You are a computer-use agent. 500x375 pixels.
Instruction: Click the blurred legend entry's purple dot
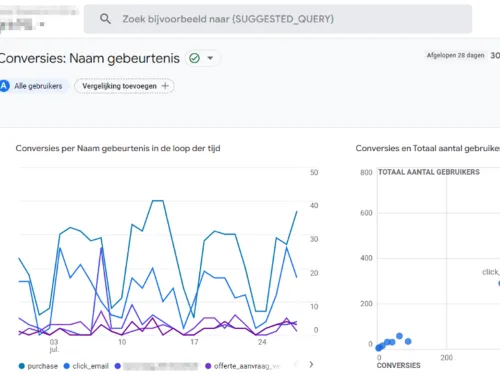(x=117, y=366)
